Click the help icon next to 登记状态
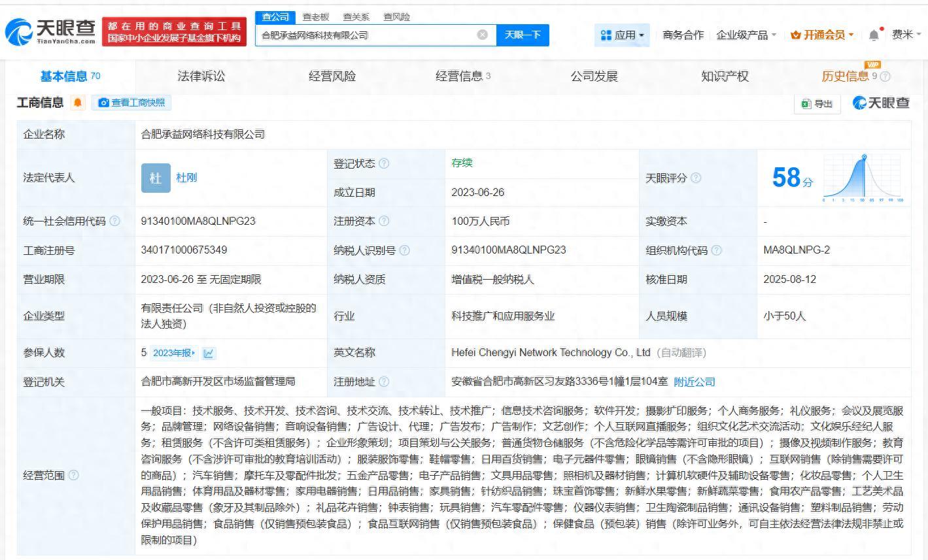This screenshot has width=928, height=560. pyautogui.click(x=384, y=163)
